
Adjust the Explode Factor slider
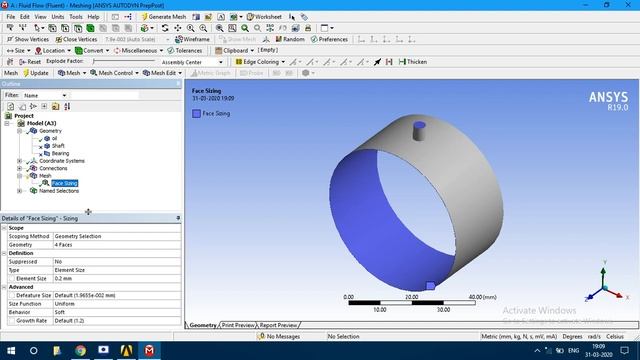point(124,61)
